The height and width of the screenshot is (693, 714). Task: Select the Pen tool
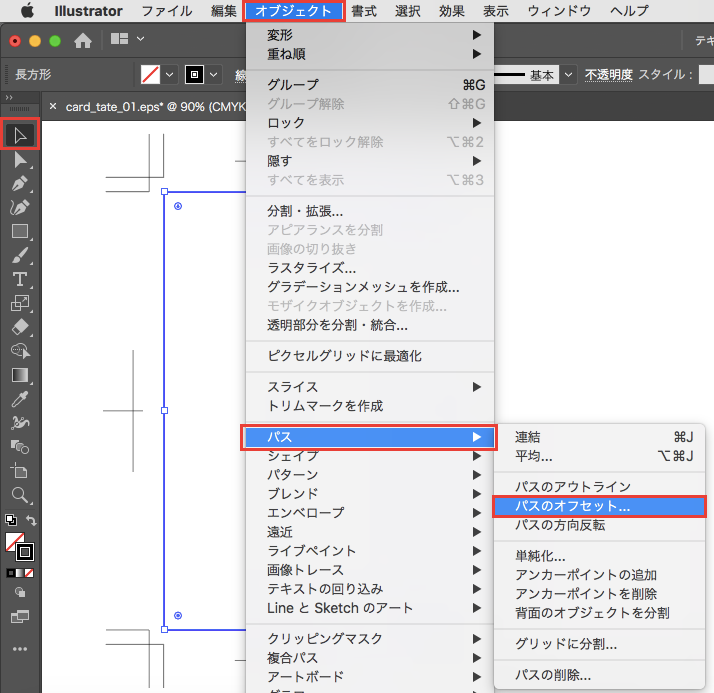[19, 184]
